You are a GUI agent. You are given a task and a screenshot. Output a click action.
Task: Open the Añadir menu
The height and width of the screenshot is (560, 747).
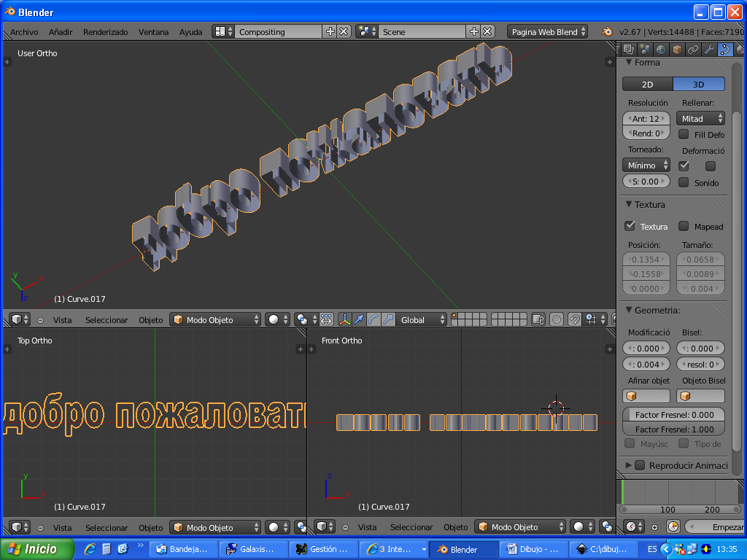pyautogui.click(x=61, y=32)
